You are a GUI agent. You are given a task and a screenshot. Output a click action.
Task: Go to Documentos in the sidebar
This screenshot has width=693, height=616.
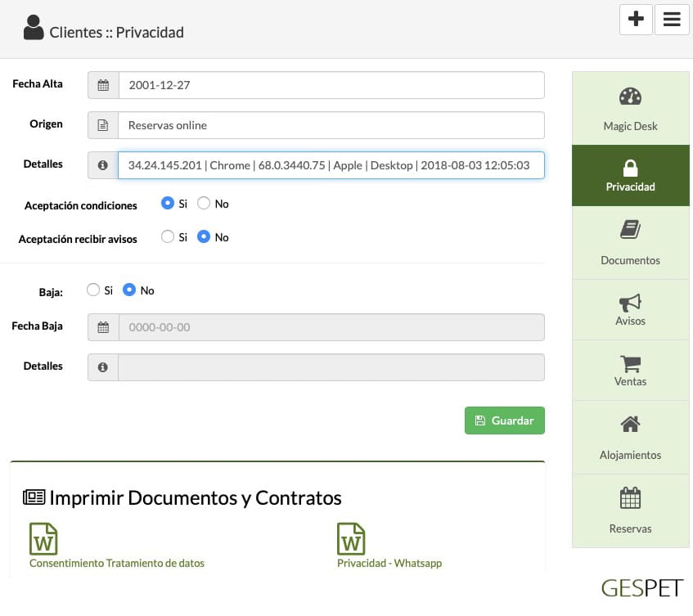coord(630,243)
